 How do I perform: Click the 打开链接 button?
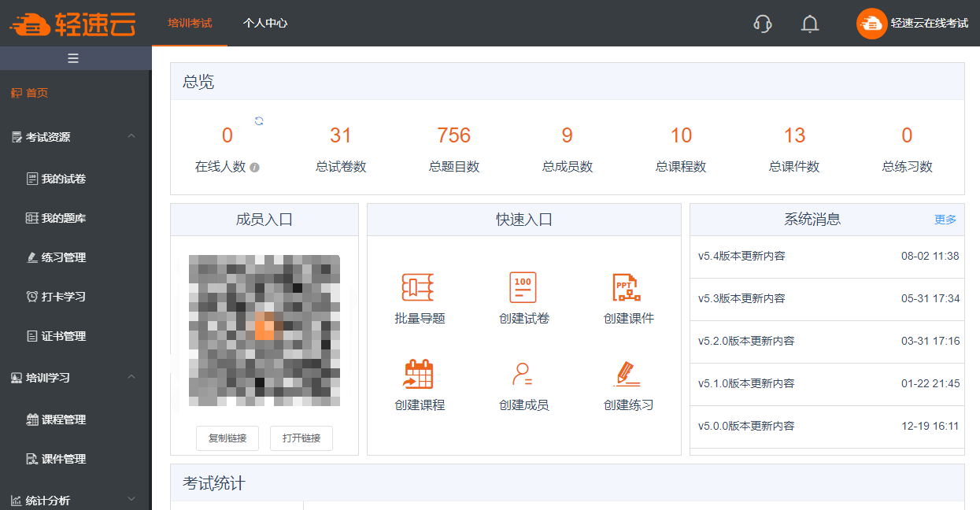[301, 438]
